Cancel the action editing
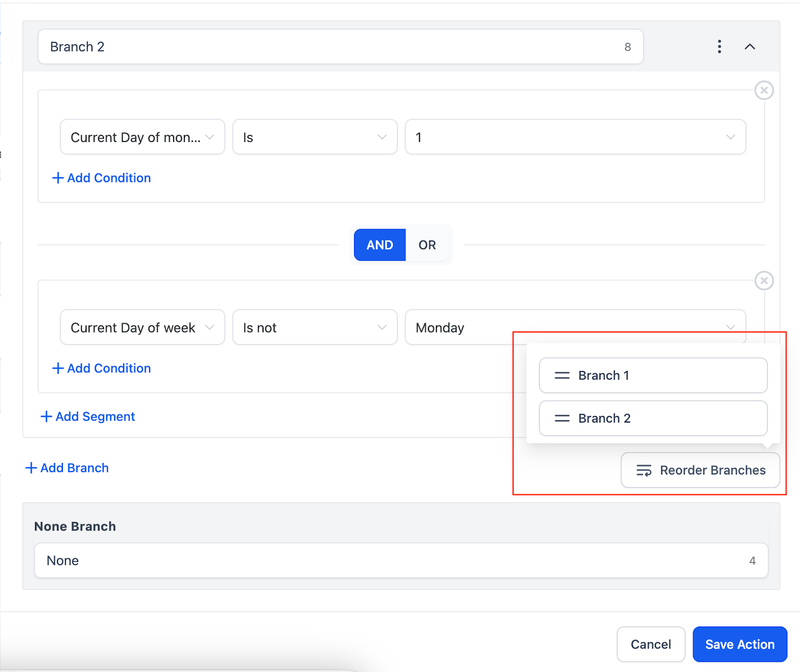 651,644
